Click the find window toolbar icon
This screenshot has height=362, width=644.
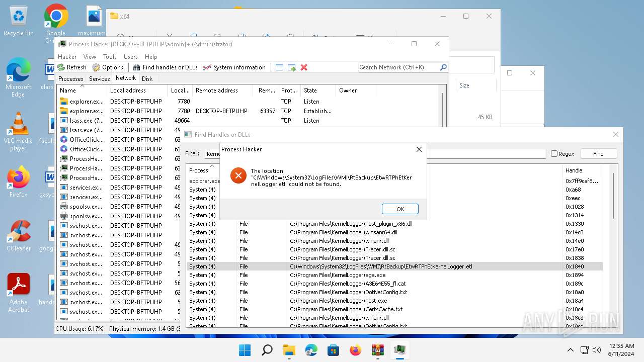pos(279,67)
